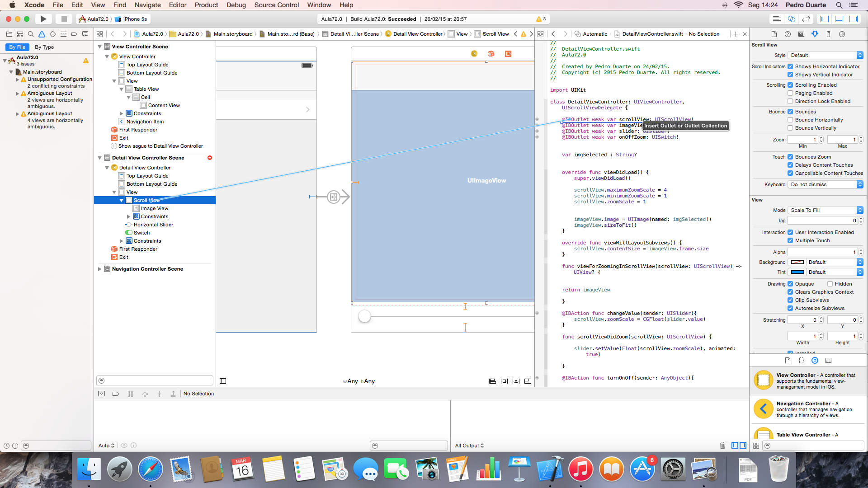Toggle Delays Content Touches checkbox
Screen dimensions: 868x488
point(790,165)
